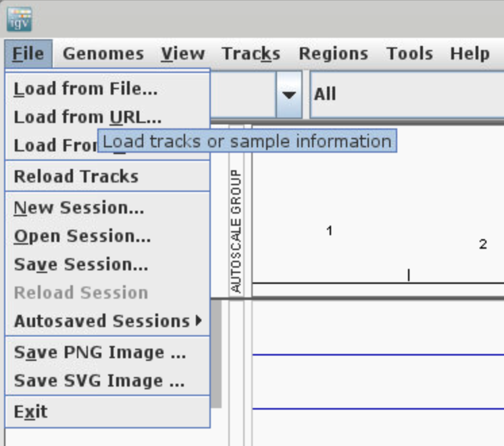Open the Tracks menu

click(x=251, y=53)
